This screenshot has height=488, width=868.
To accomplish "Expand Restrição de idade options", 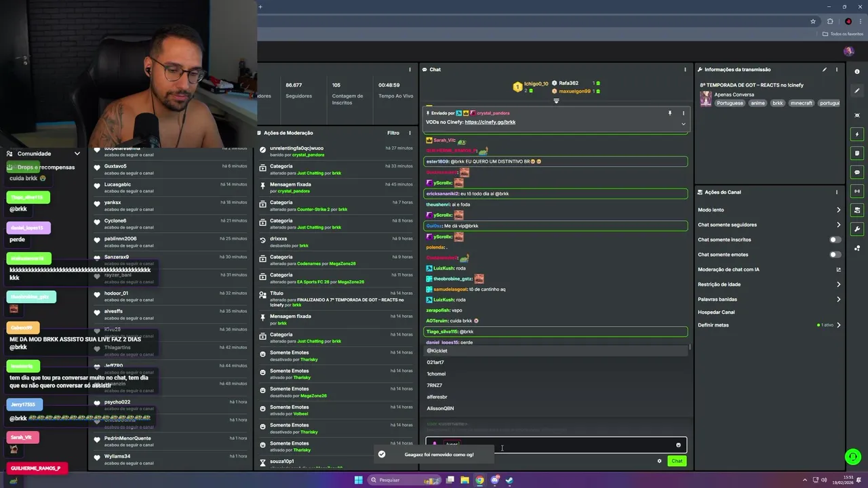I will [838, 285].
